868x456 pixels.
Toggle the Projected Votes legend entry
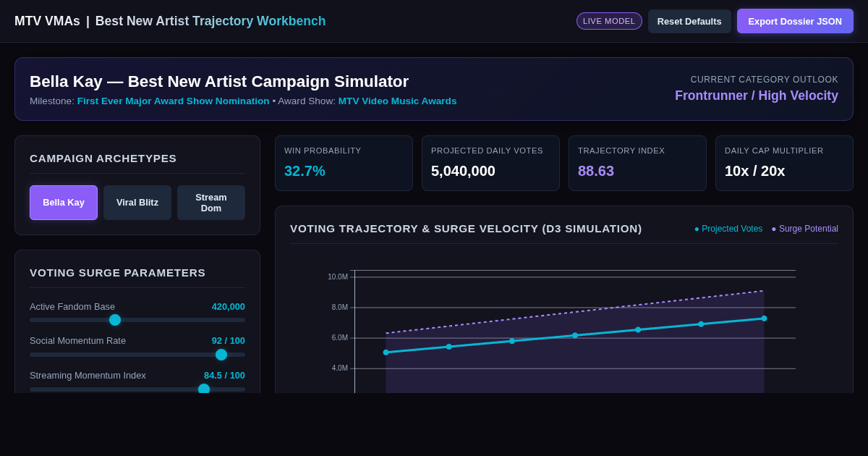click(x=728, y=229)
